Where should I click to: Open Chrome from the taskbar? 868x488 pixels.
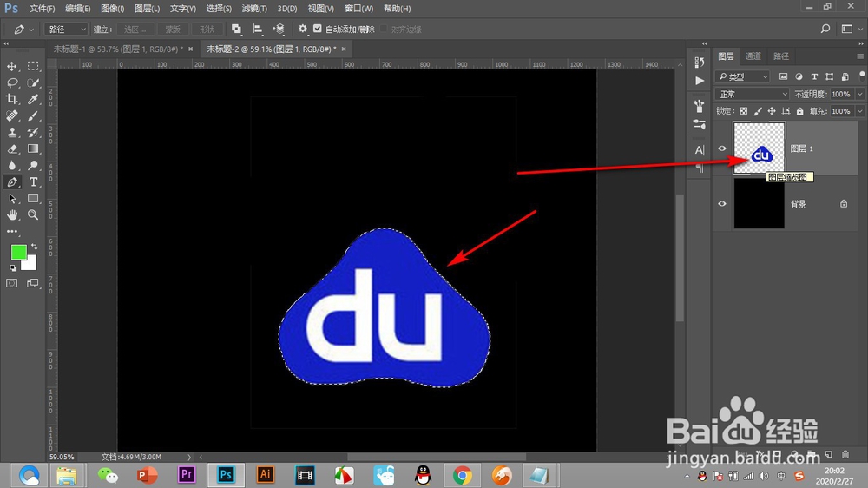(462, 475)
